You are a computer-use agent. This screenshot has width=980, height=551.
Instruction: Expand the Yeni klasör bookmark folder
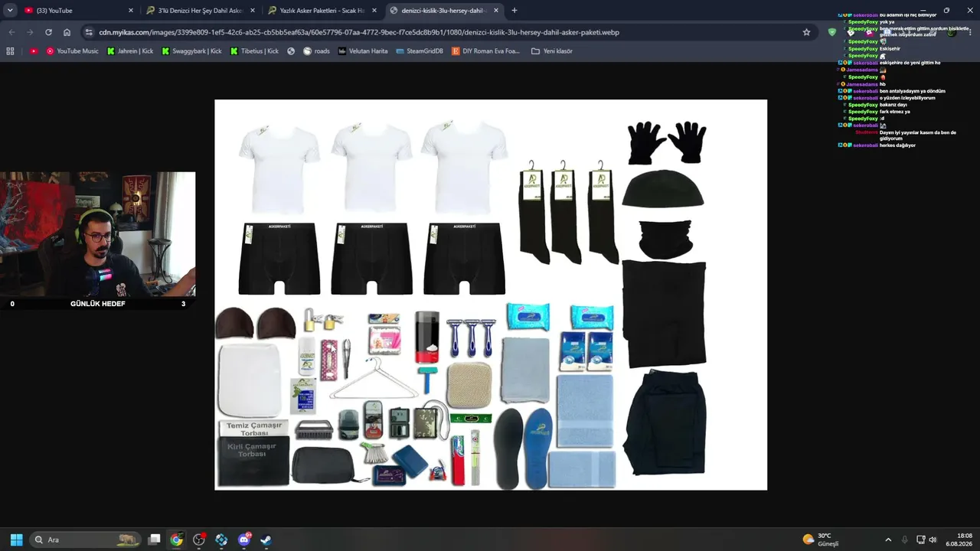coord(551,51)
